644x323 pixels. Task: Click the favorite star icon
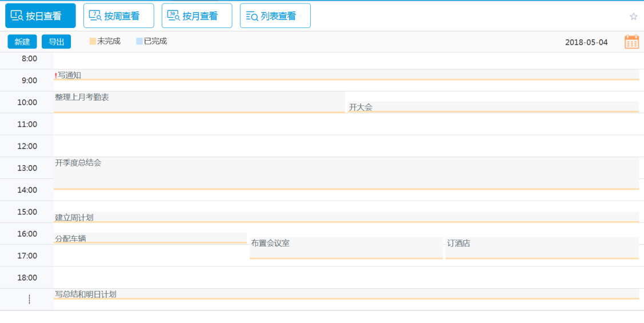point(633,17)
